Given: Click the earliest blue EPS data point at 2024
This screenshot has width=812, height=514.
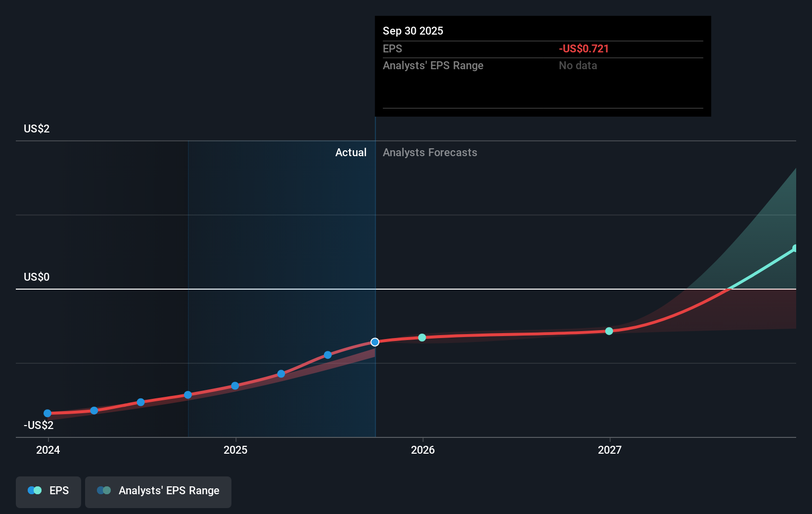Looking at the screenshot, I should [47, 413].
